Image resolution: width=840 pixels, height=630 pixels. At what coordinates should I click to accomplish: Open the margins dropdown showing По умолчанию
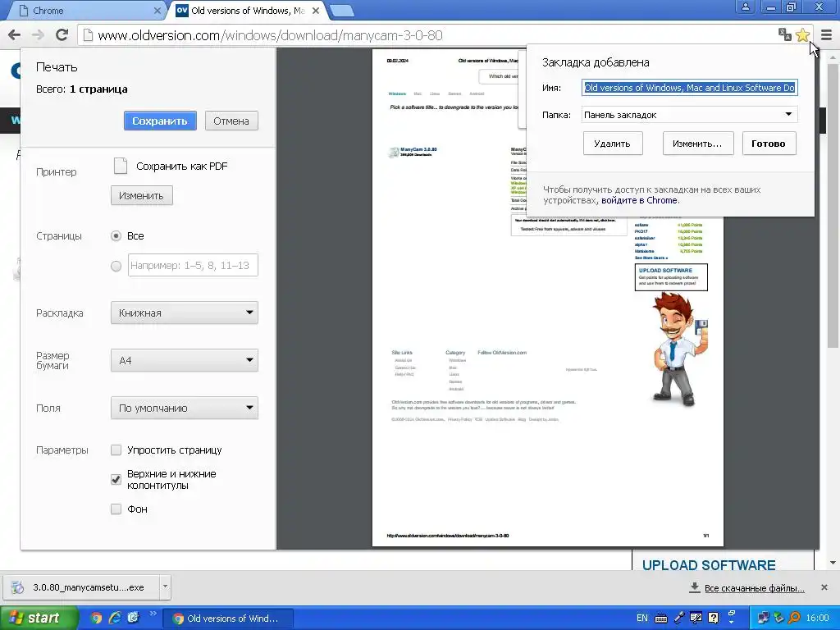tap(185, 409)
